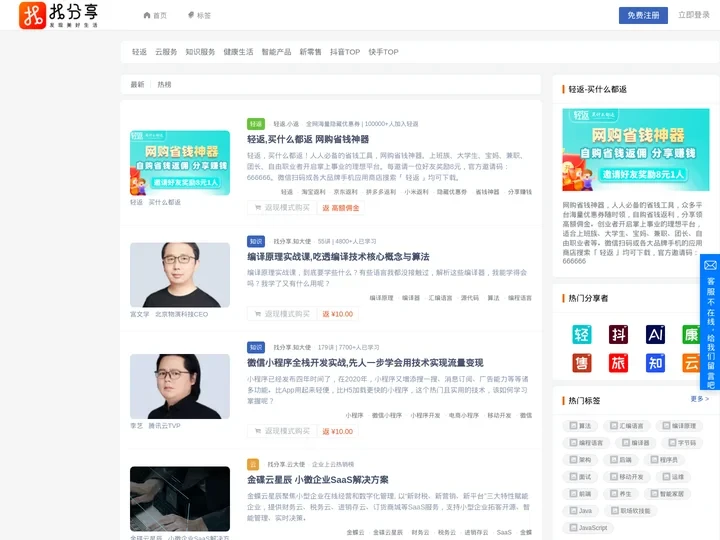The height and width of the screenshot is (540, 720).
Task: Open the 宫文学 author photo
Action: click(x=180, y=275)
